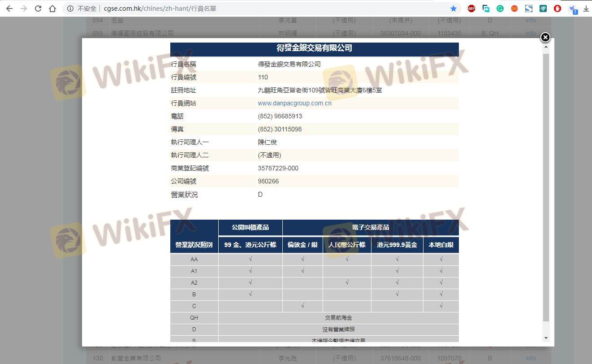Click the 本地白銀 column header

point(441,245)
